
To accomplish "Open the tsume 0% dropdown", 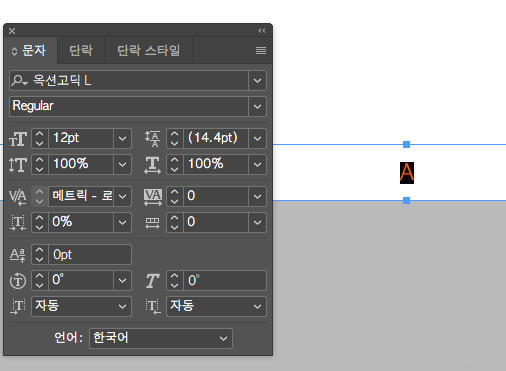I will coord(122,222).
